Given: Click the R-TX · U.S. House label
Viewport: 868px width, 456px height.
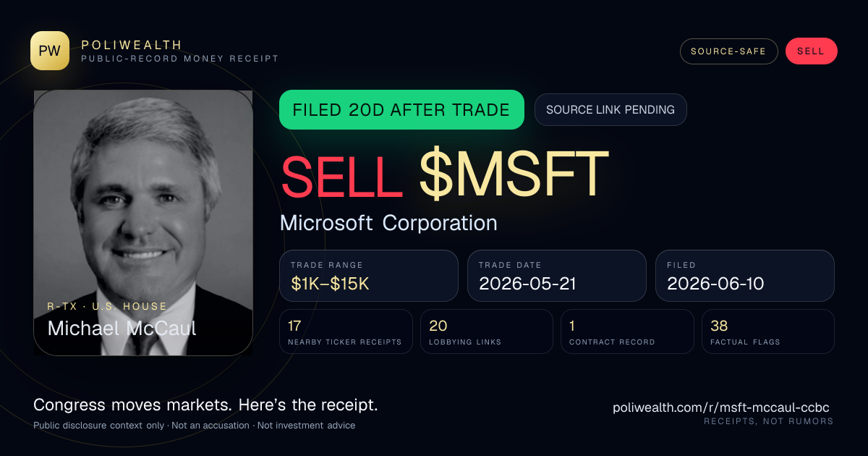Looking at the screenshot, I should click(x=107, y=307).
